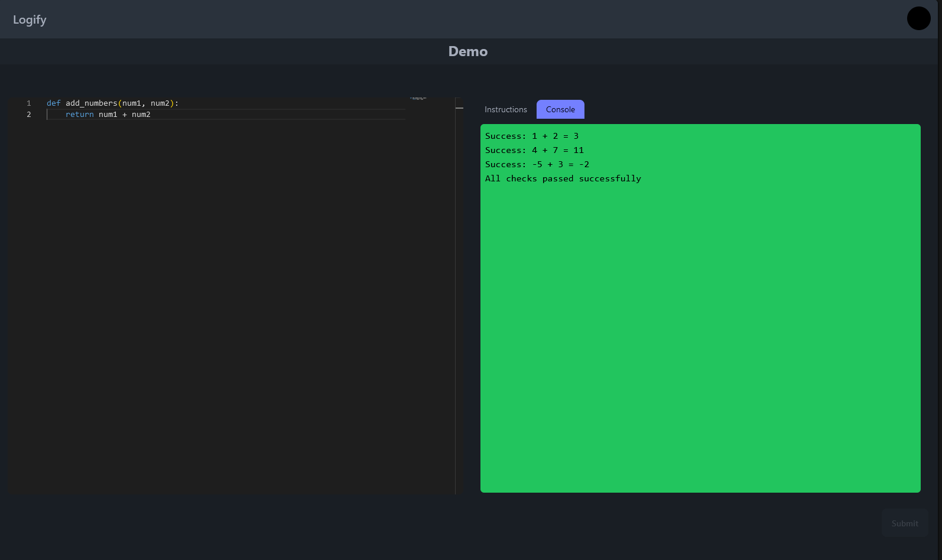Viewport: 942px width, 560px height.
Task: Click the add_numbers function name
Action: click(92, 103)
